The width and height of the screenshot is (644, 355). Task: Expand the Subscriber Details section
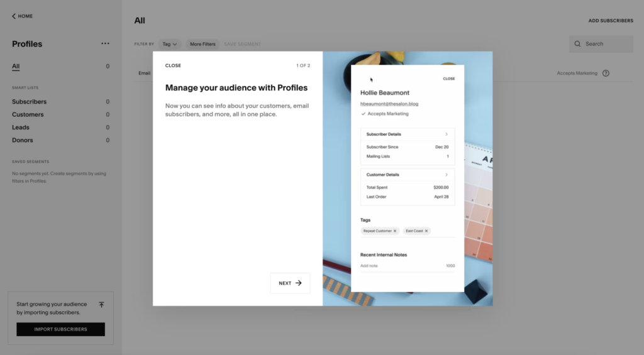tap(447, 134)
